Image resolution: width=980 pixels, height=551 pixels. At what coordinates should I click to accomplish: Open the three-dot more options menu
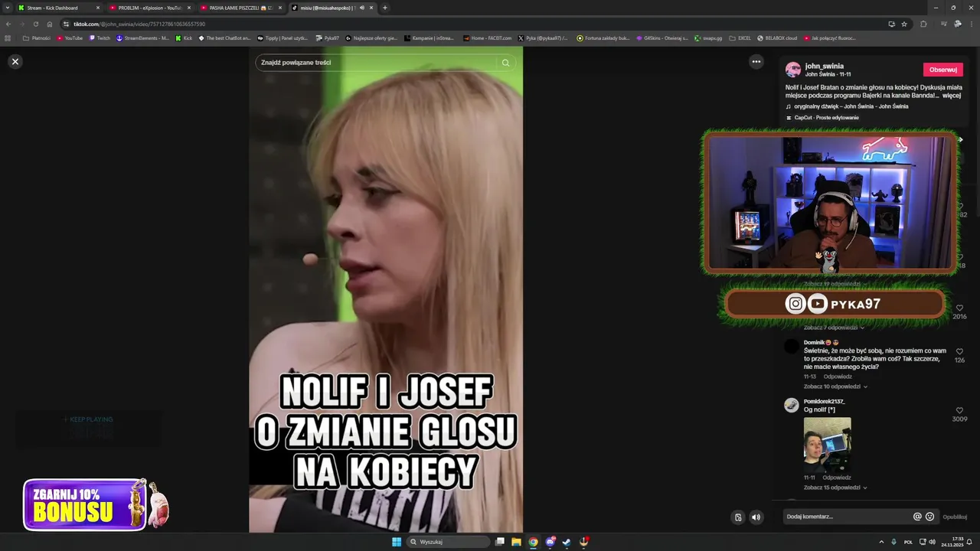click(x=756, y=61)
